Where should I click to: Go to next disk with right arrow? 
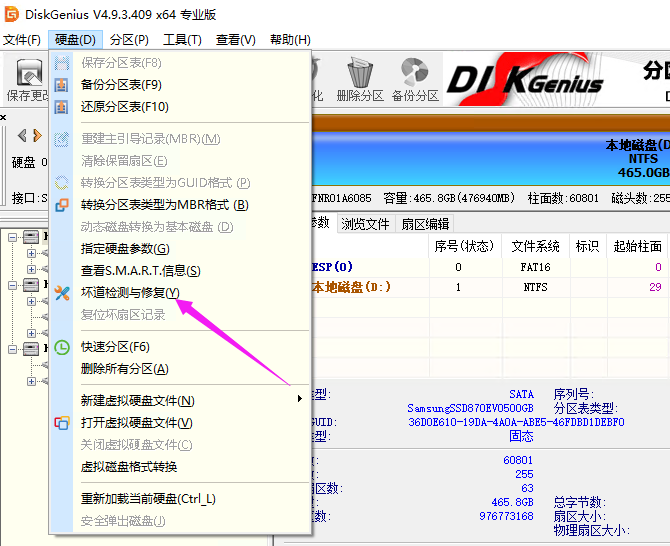38,136
